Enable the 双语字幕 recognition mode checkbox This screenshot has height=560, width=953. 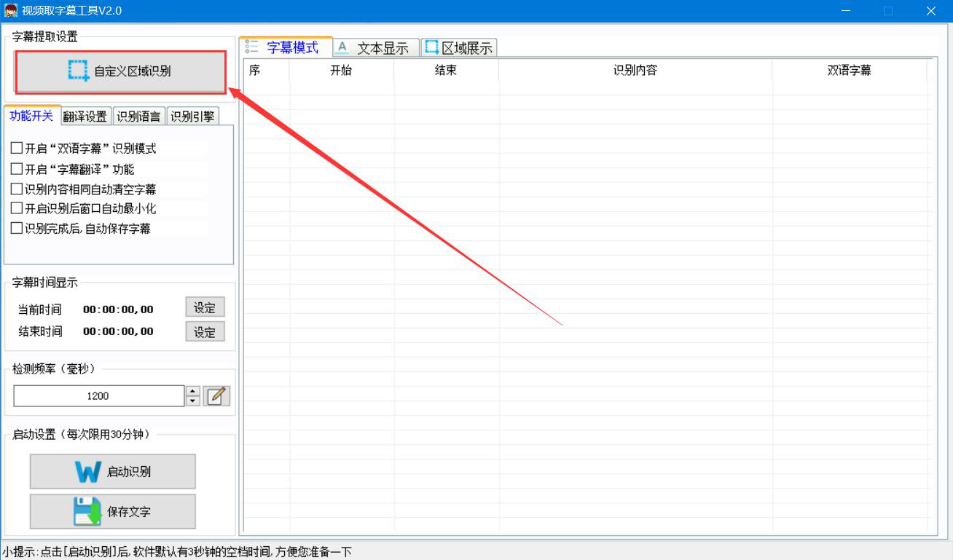pyautogui.click(x=17, y=149)
